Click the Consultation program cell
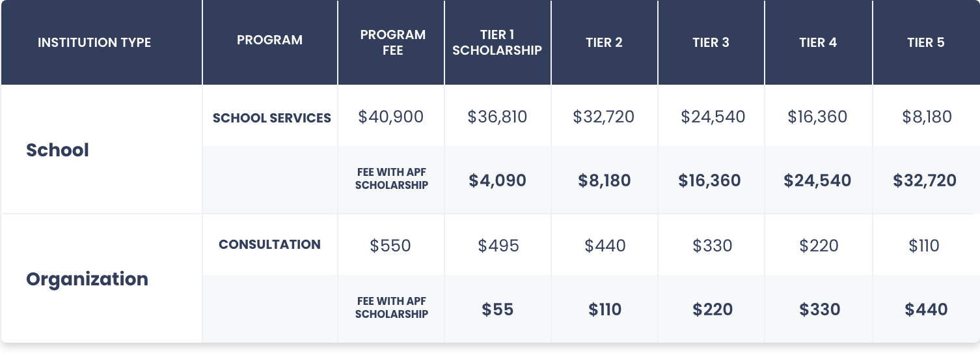Image resolution: width=980 pixels, height=357 pixels. click(269, 245)
